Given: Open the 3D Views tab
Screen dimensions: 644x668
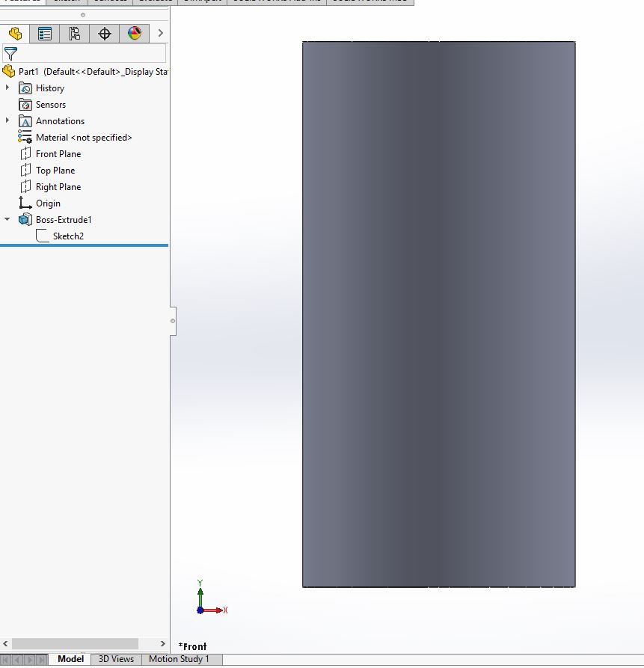Looking at the screenshot, I should (116, 659).
